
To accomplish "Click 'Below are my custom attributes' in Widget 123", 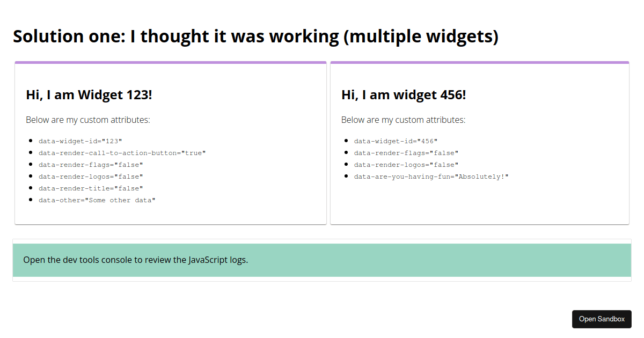I will click(x=88, y=120).
